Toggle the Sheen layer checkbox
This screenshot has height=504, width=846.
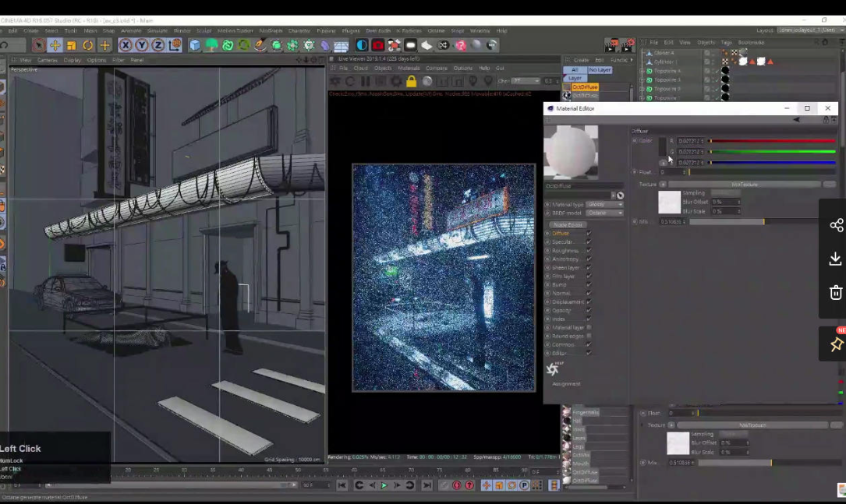[x=589, y=268]
